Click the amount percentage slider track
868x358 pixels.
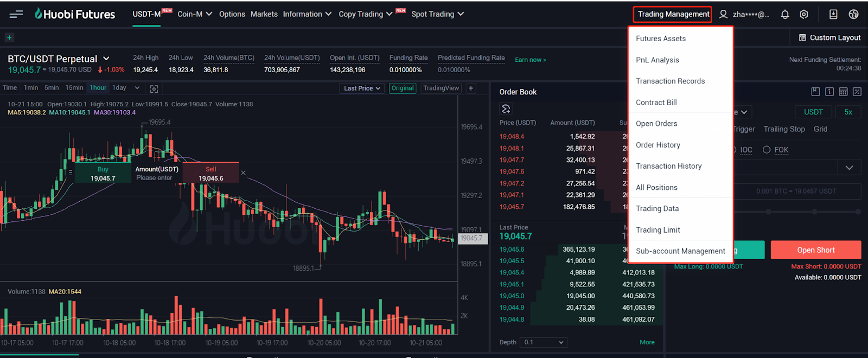coord(796,212)
